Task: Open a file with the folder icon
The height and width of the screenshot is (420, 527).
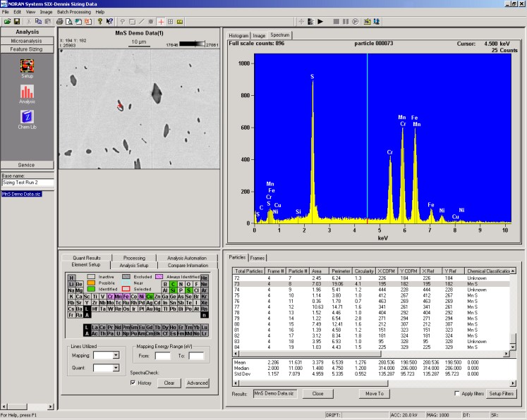Action: (7, 21)
